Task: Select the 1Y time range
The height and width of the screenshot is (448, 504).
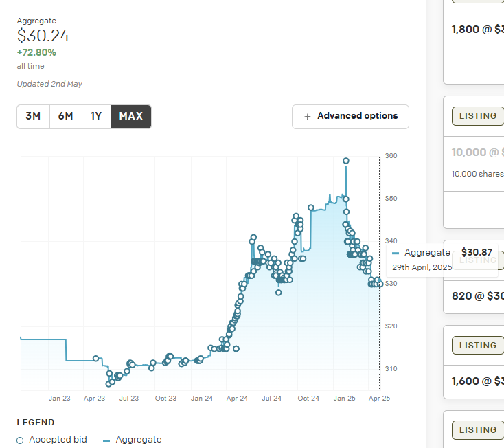Action: (x=96, y=116)
